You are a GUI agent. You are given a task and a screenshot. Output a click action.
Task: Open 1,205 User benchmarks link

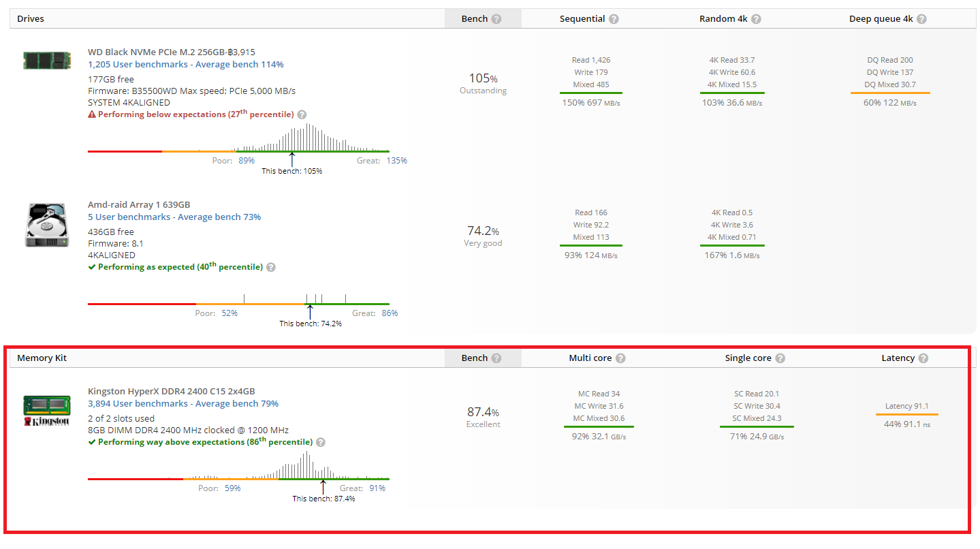click(x=186, y=65)
